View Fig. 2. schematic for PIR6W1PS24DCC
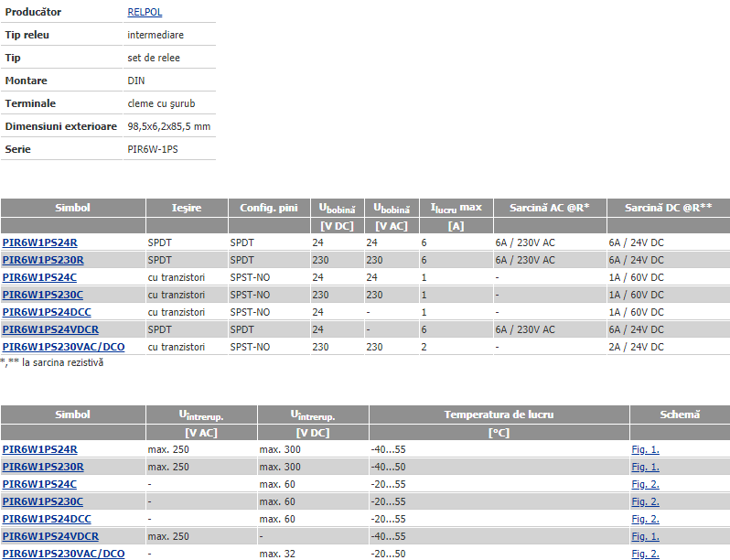Screen dimensions: 730x560 (x=645, y=519)
